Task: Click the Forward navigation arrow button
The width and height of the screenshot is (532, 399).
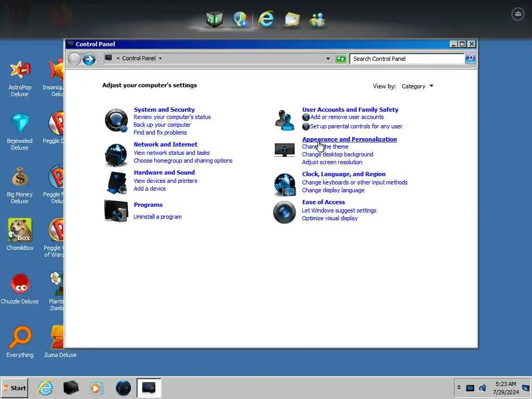Action: tap(89, 59)
